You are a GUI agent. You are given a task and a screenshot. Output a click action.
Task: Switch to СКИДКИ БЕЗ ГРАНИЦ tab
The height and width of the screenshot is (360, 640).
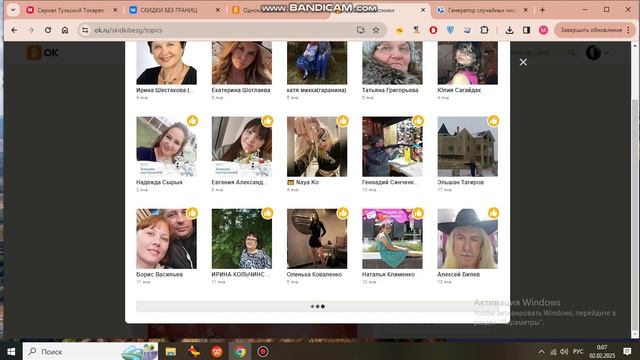(x=175, y=10)
